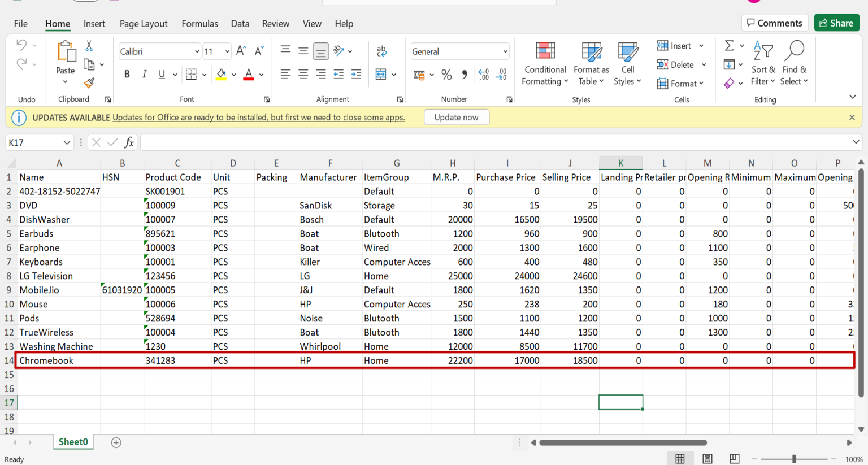Click Decrease Decimal icon
868x465 pixels.
point(502,75)
